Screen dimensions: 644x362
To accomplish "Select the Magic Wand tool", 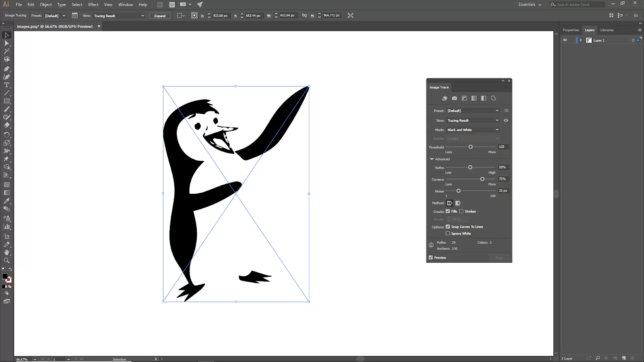I will (7, 51).
